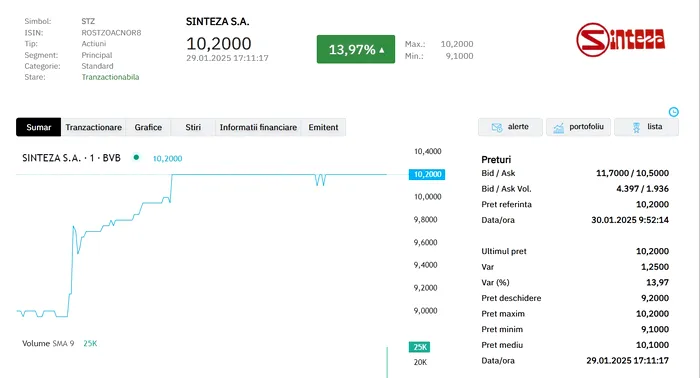Click the ribbon icon on lista button
Viewport: 700px width, 378px height.
pos(636,128)
